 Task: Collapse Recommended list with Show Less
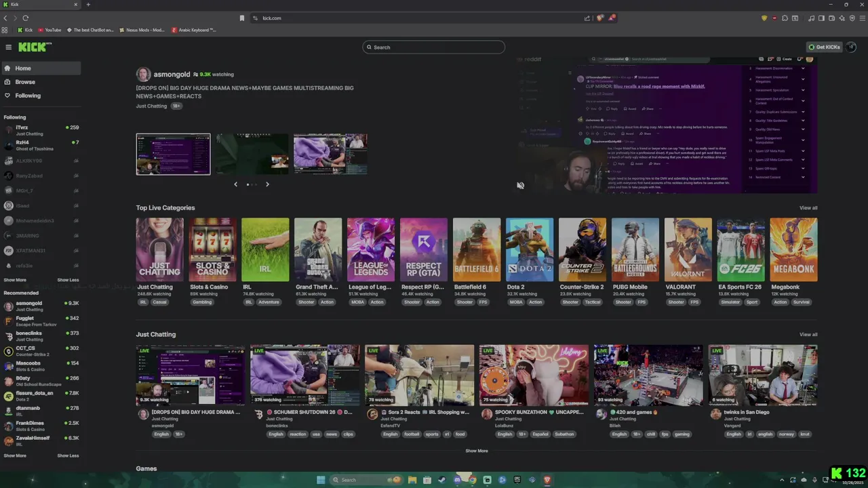pyautogui.click(x=68, y=455)
